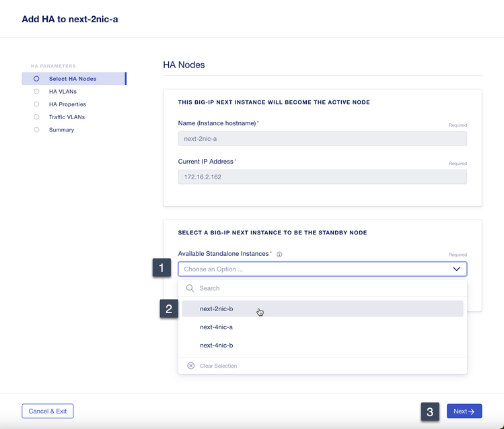Click the Select HA Nodes step circle
Viewport: 504px width, 429px height.
(x=36, y=79)
